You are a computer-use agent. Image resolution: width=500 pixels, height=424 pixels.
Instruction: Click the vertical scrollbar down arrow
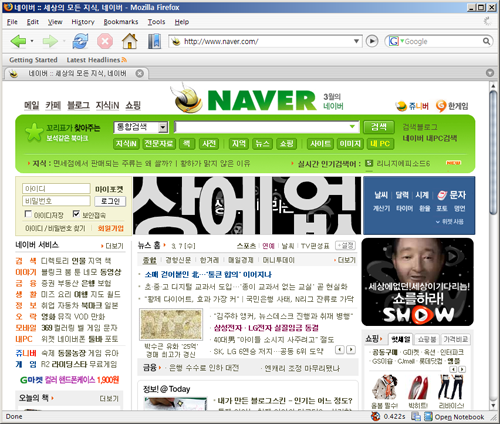493,405
